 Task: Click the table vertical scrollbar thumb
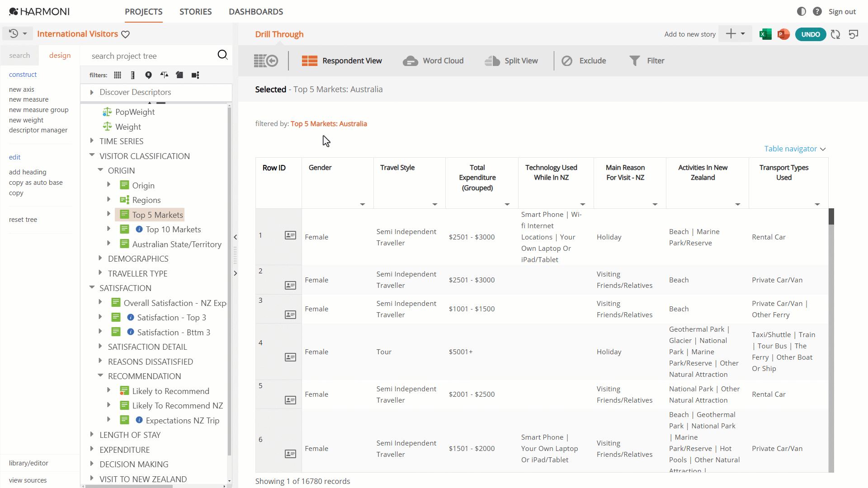click(x=831, y=216)
